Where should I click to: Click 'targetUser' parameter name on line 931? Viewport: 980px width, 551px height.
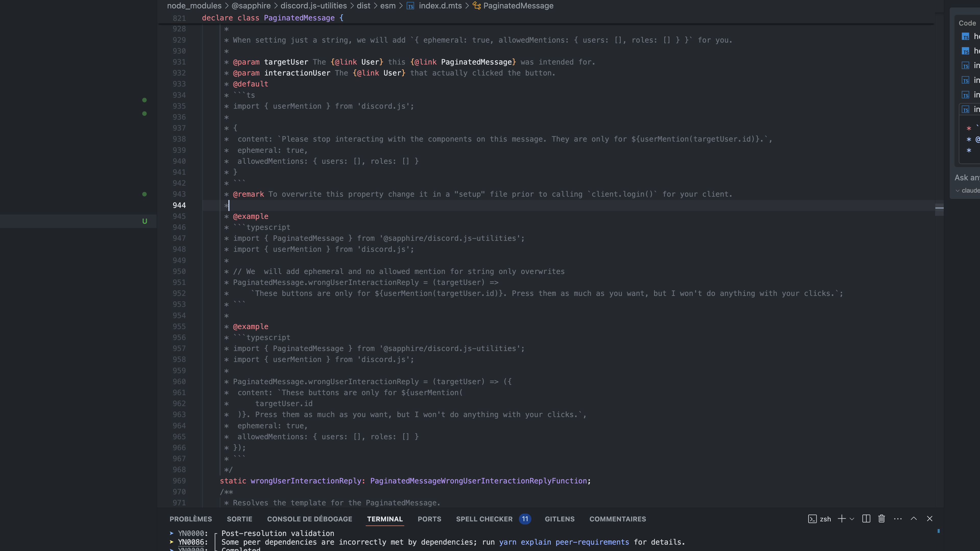(286, 62)
